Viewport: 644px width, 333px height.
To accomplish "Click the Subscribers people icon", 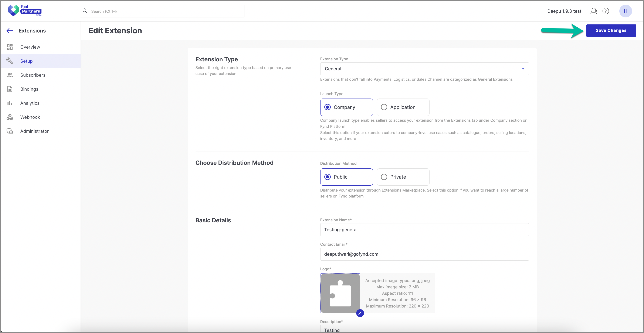I will click(10, 75).
